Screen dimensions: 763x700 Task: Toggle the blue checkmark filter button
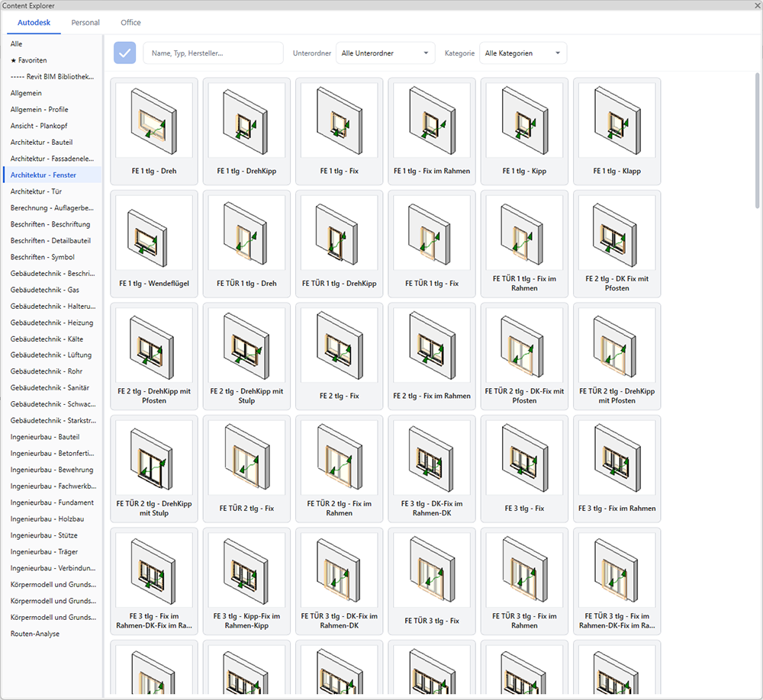pyautogui.click(x=124, y=53)
